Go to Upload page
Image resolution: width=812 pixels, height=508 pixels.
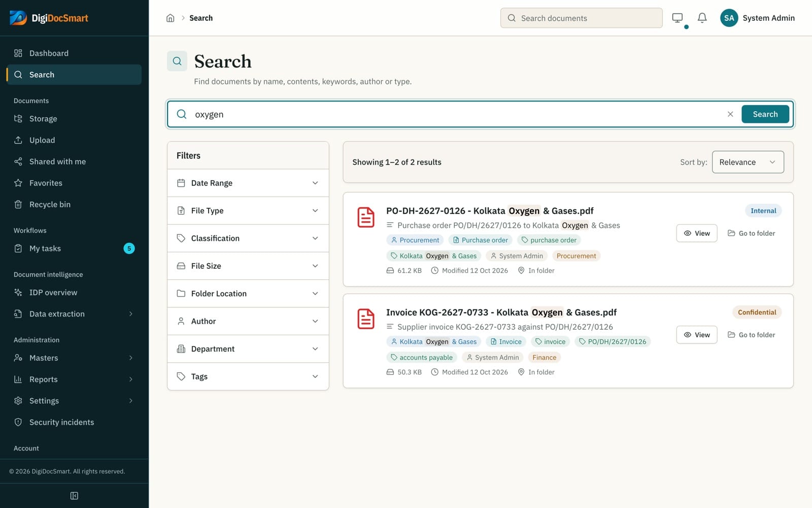74,140
